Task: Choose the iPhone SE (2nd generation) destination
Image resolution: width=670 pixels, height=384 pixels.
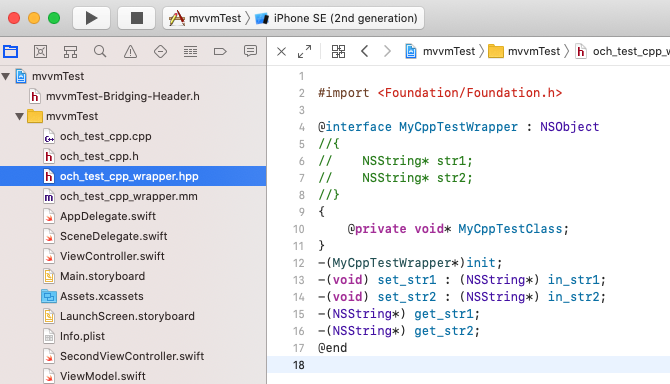Action: pyautogui.click(x=336, y=18)
